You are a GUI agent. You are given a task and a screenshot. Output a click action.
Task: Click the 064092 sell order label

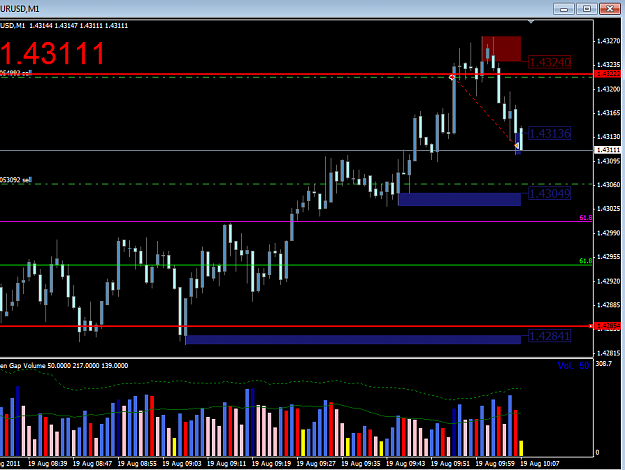[x=16, y=73]
